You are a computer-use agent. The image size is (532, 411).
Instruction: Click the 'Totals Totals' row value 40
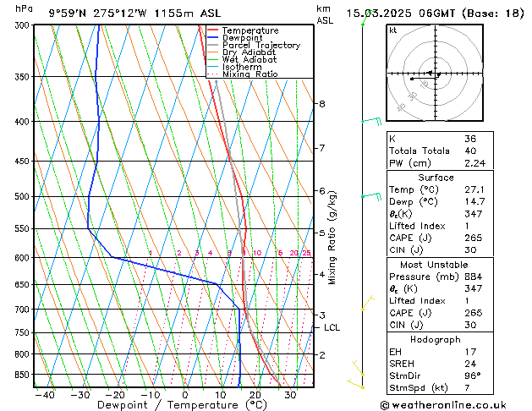click(x=470, y=151)
